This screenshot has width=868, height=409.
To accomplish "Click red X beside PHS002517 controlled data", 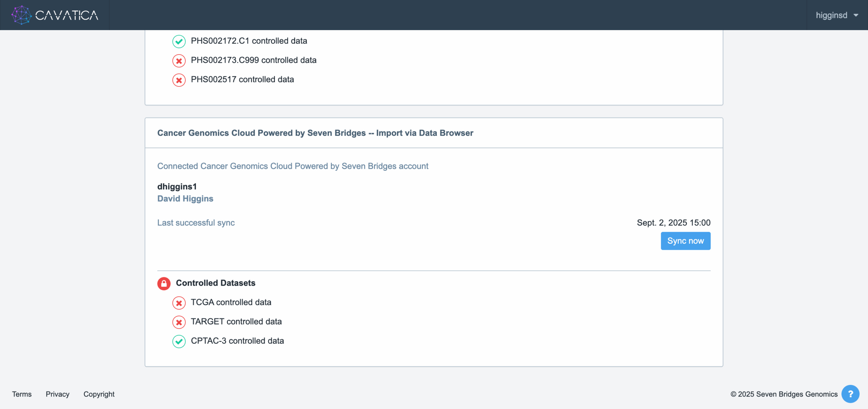I will tap(179, 80).
